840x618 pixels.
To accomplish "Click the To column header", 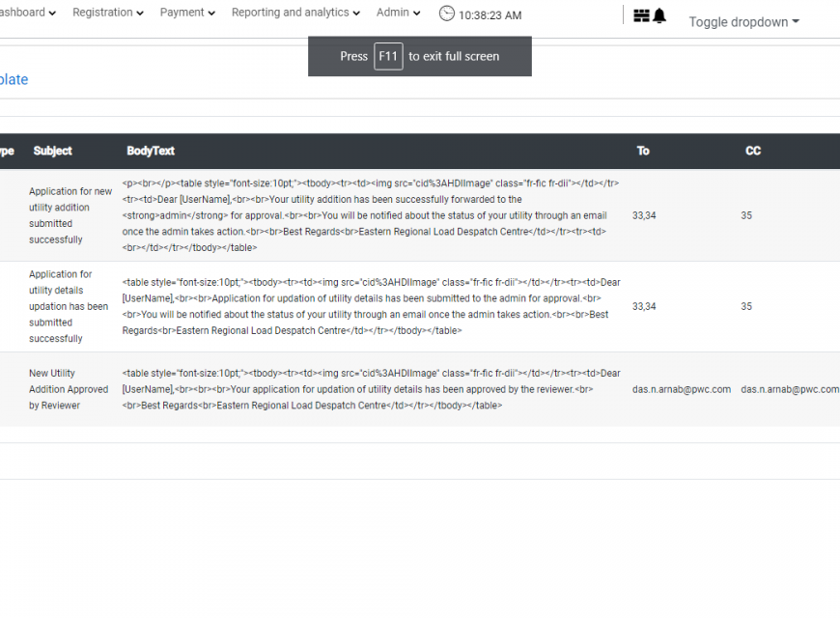I will [643, 151].
